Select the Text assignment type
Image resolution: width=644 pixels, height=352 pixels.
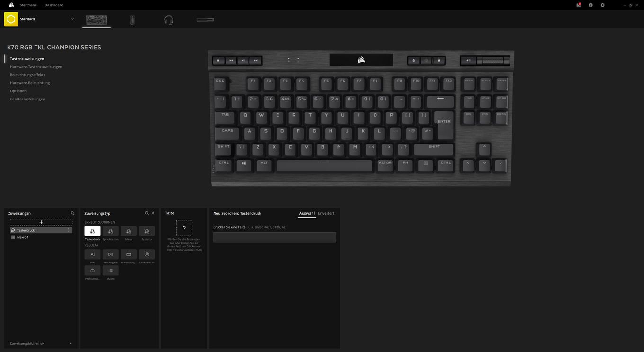92,254
